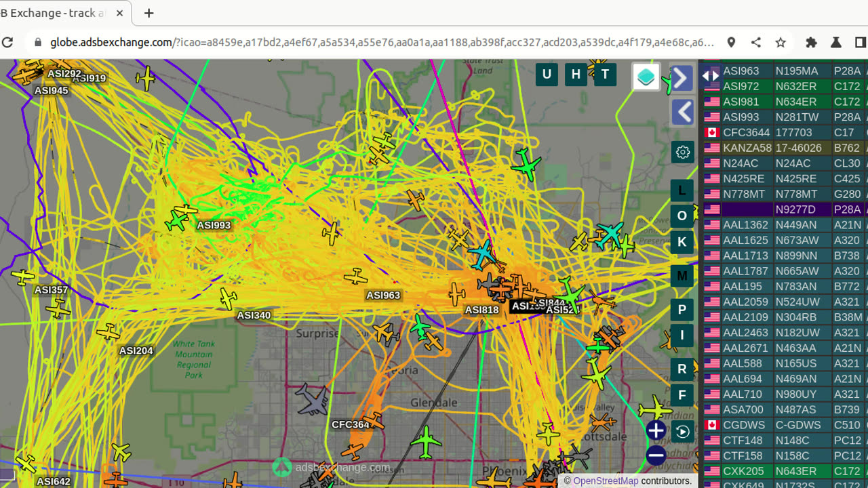
Task: Toggle the L labels button
Action: tap(682, 190)
